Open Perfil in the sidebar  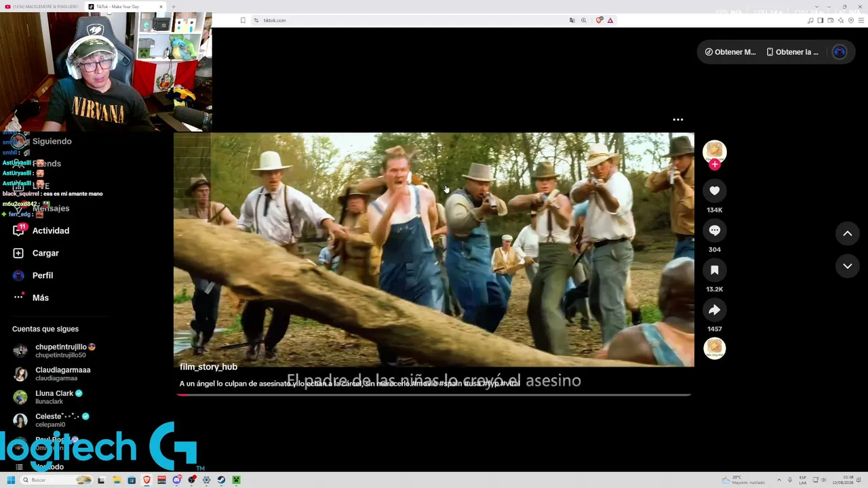tap(43, 275)
